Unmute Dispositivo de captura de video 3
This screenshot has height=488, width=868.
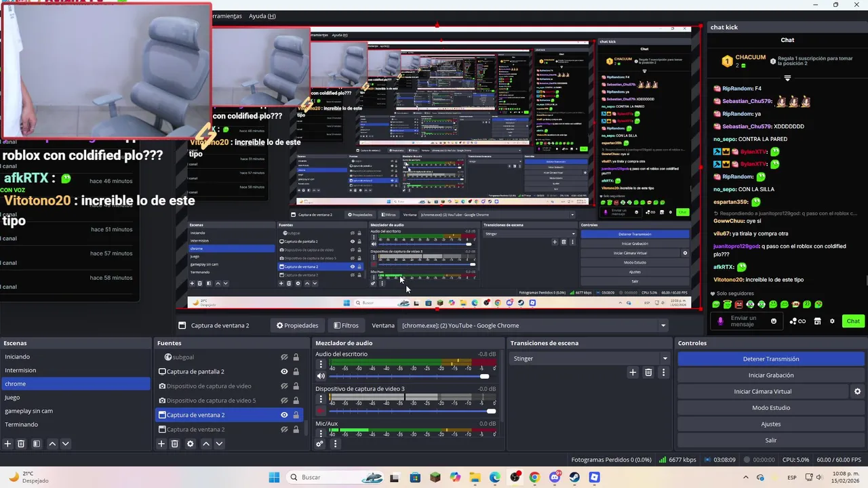point(321,411)
